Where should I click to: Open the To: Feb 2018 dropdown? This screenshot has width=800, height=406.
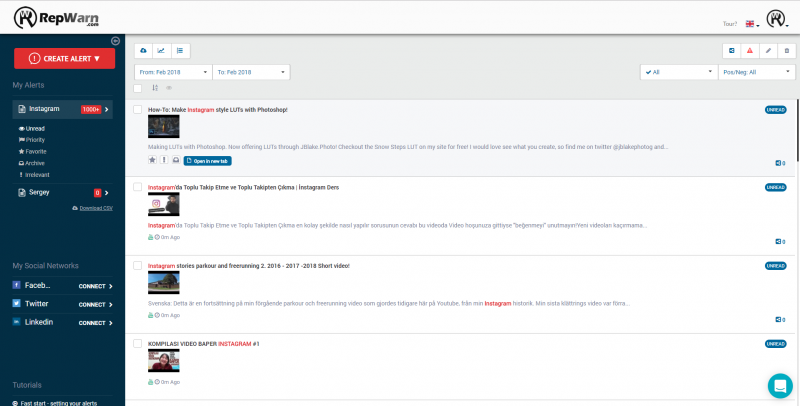pyautogui.click(x=251, y=72)
